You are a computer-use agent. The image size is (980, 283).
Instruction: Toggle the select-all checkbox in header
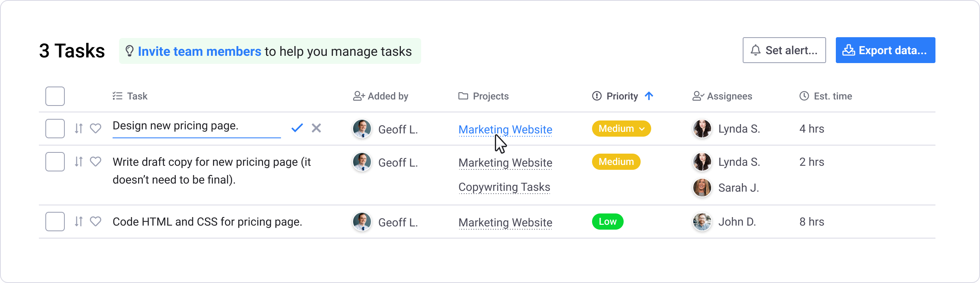coord(55,96)
